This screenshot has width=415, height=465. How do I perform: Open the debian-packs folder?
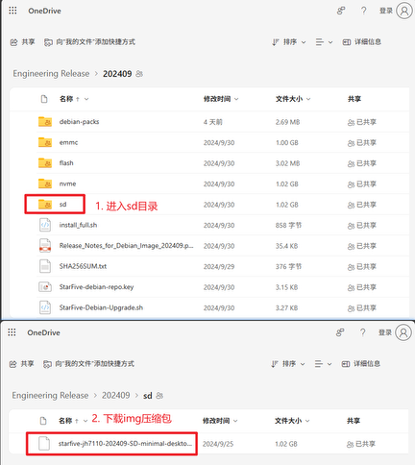pyautogui.click(x=79, y=122)
